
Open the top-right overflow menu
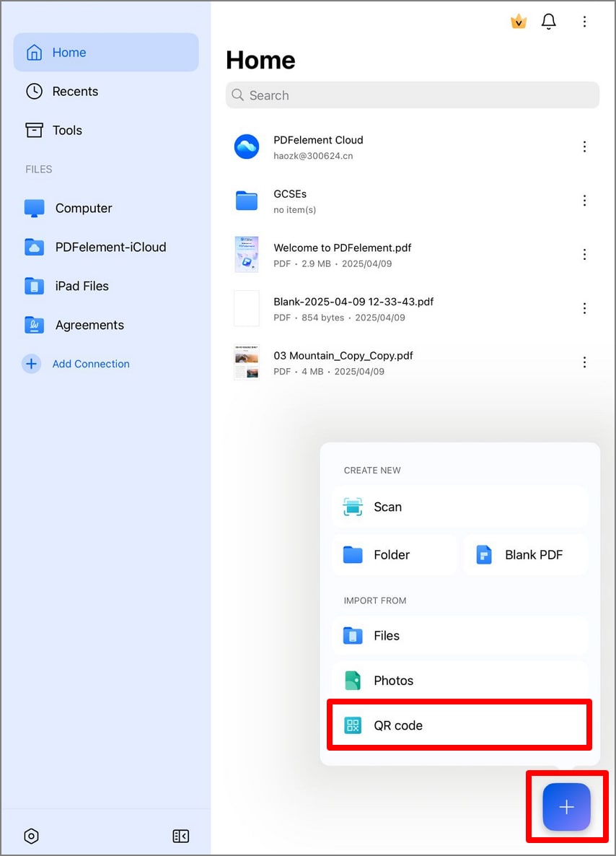click(584, 22)
